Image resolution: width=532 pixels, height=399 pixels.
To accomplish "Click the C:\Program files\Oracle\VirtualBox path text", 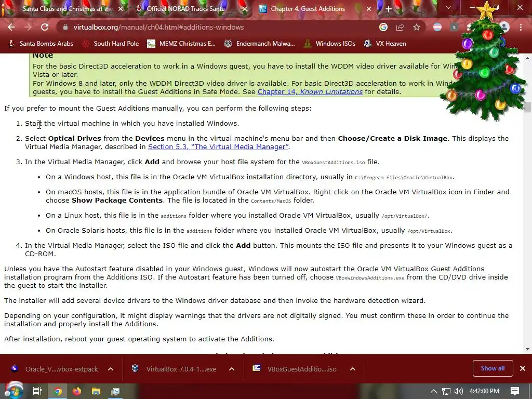I will tap(404, 178).
